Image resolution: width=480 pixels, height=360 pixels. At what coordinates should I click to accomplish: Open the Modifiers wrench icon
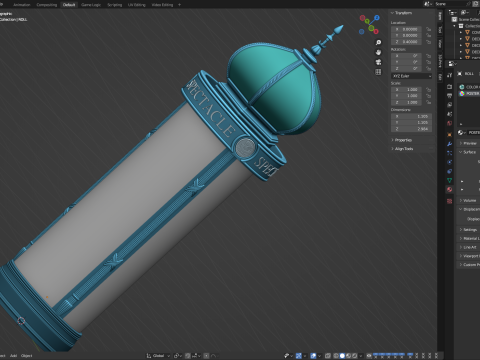coord(449,144)
